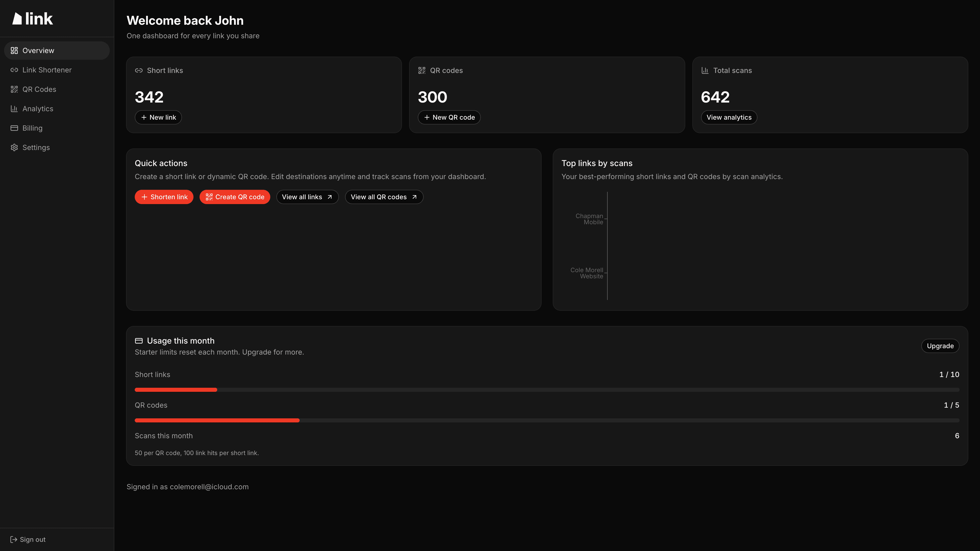This screenshot has width=980, height=551.
Task: Open the Analytics section
Action: pyautogui.click(x=38, y=109)
